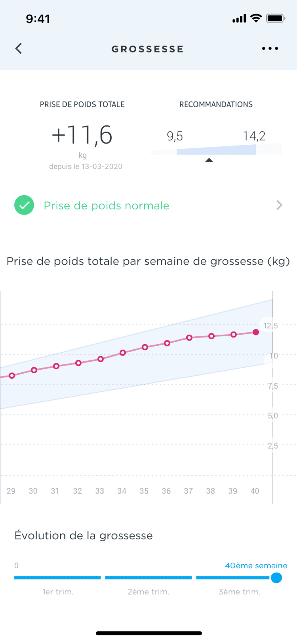Image resolution: width=297 pixels, height=644 pixels.
Task: Tap the back arrow icon
Action: click(x=19, y=49)
